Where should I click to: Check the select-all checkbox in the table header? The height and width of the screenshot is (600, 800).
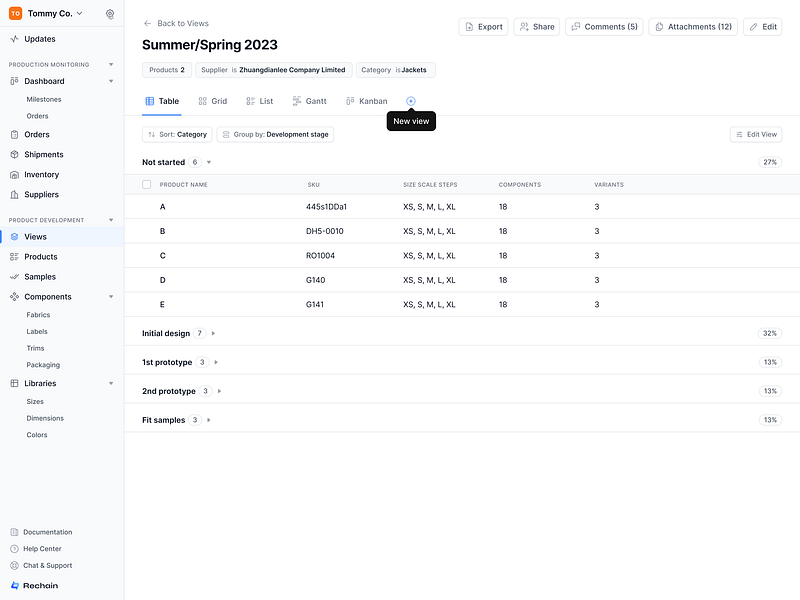tap(144, 184)
